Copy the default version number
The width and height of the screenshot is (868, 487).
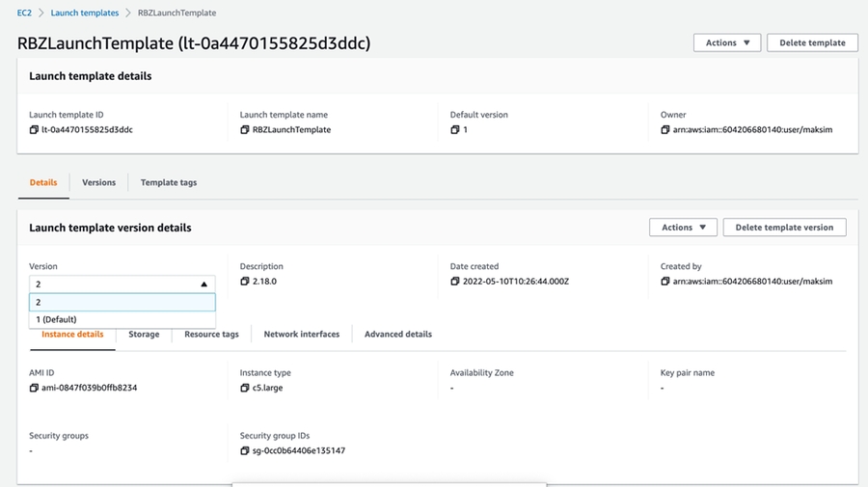pos(455,130)
